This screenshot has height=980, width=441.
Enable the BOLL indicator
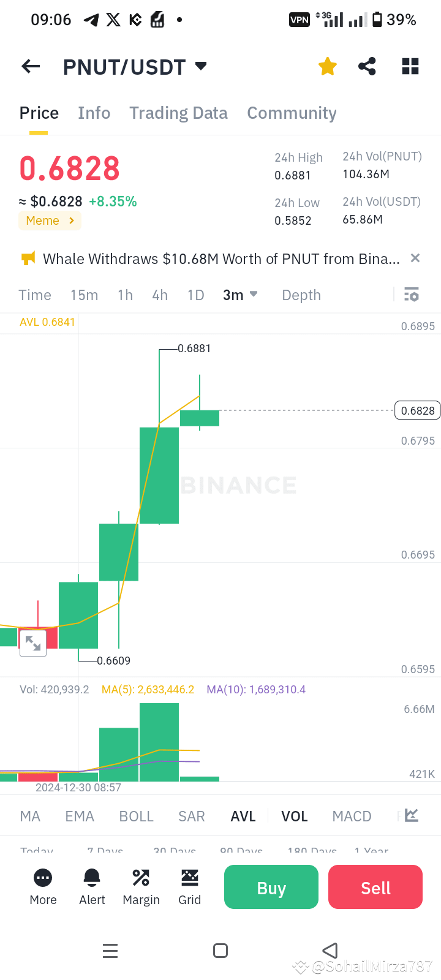136,816
